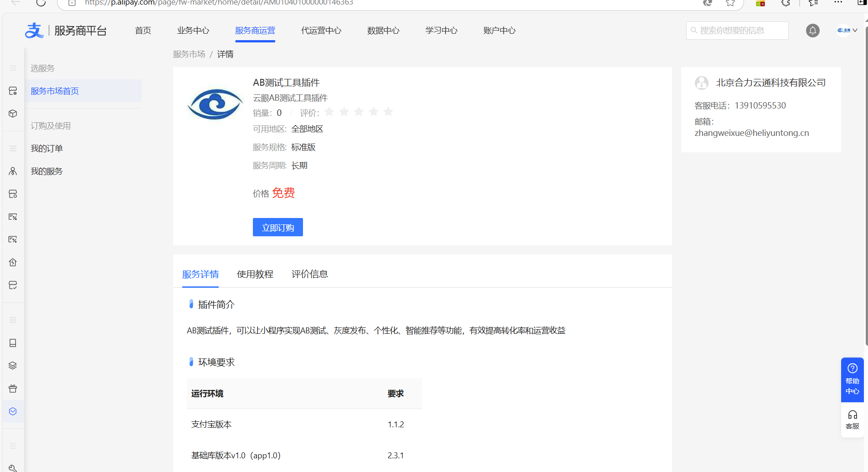
Task: Click the 标准版 service spec value
Action: (303, 147)
